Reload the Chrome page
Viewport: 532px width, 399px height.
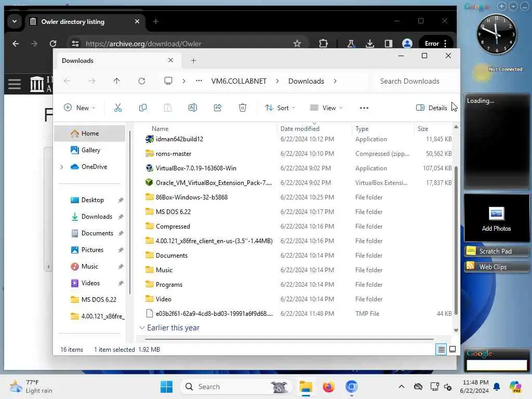coord(53,44)
